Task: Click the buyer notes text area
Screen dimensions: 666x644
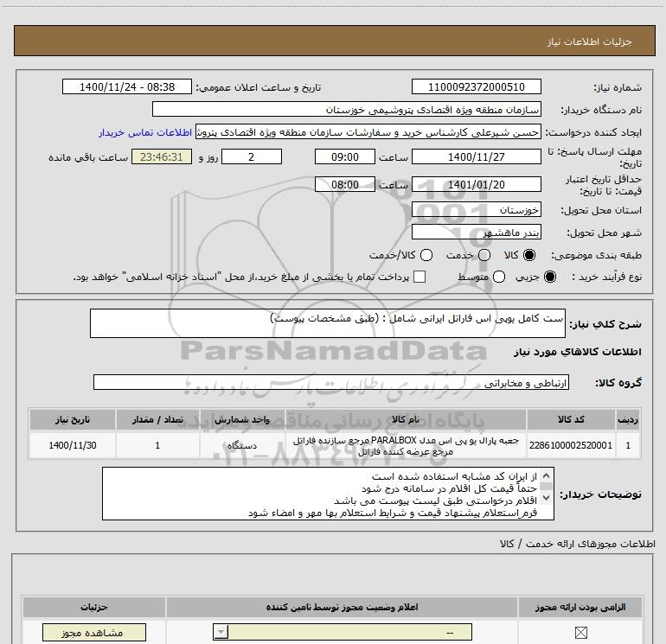Action: tap(328, 494)
